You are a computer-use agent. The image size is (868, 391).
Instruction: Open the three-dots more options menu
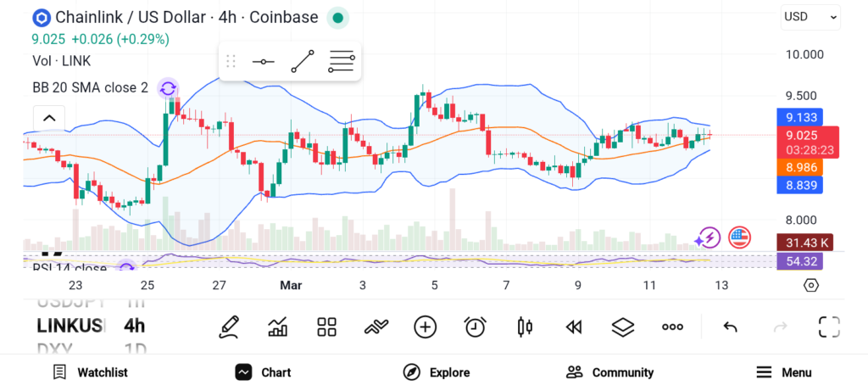tap(672, 327)
